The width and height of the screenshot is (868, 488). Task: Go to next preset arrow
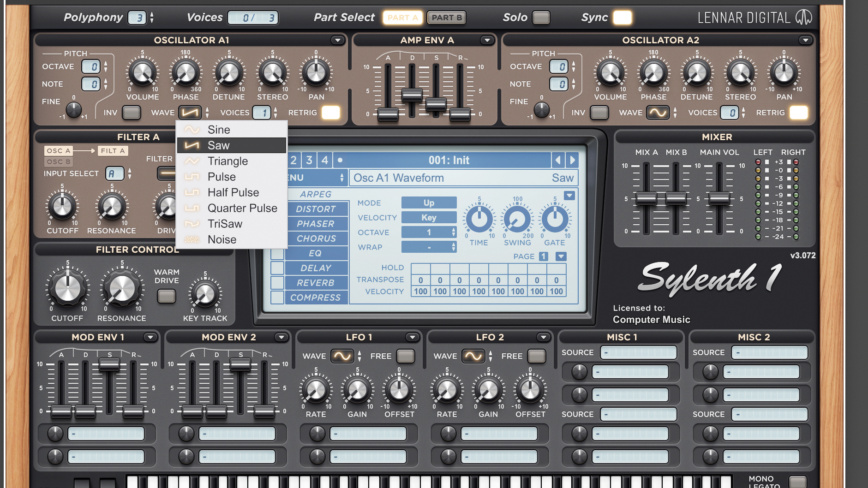tap(572, 160)
